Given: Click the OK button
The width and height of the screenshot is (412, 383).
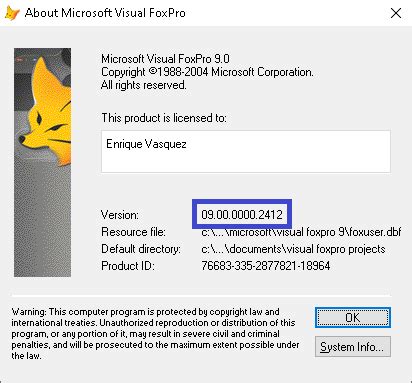Looking at the screenshot, I should point(353,317).
